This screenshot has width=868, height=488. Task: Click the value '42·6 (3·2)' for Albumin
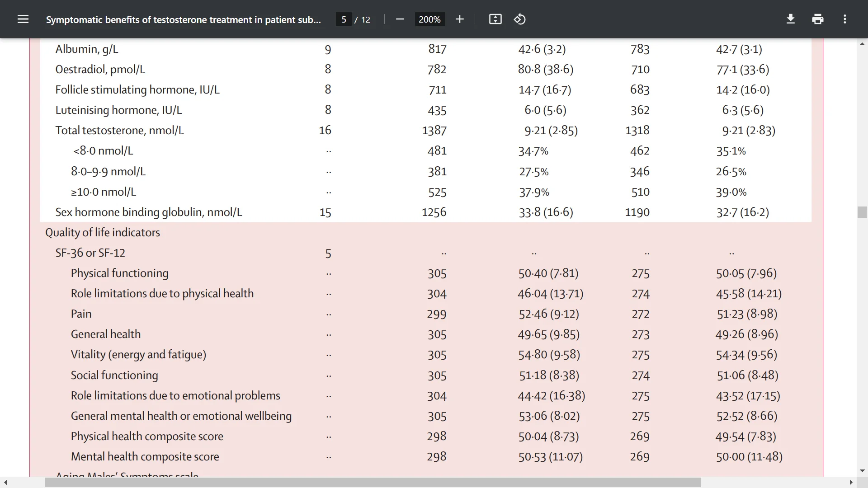point(542,49)
